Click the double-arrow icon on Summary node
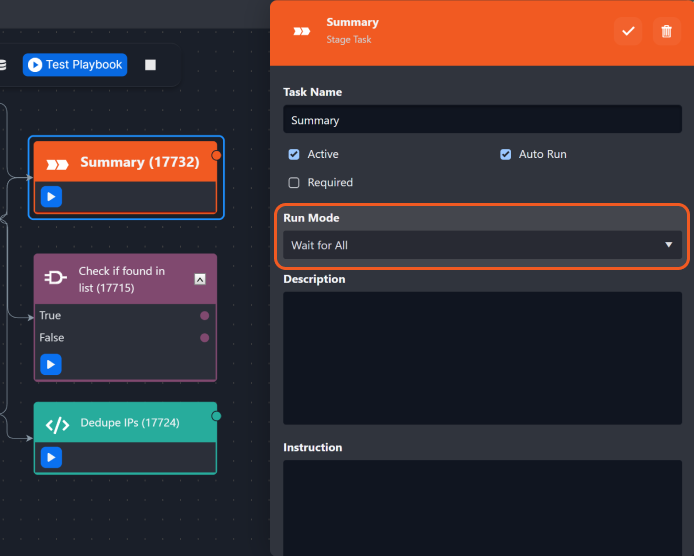The height and width of the screenshot is (556, 694). tap(58, 163)
